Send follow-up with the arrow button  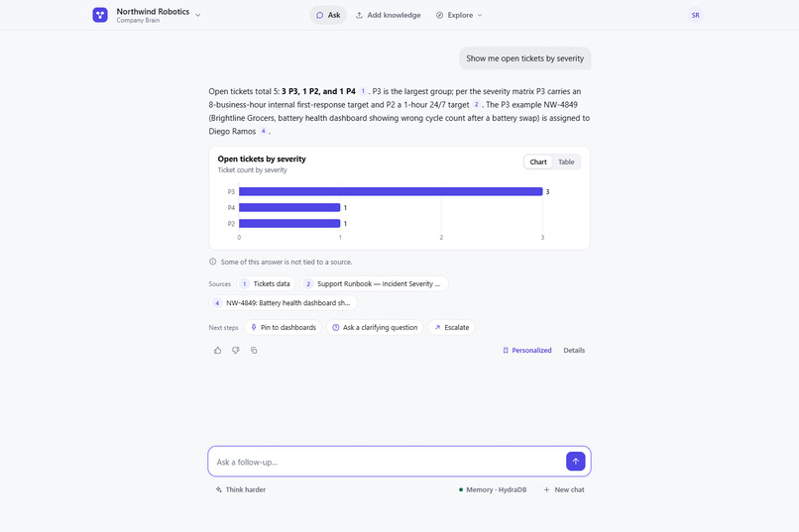[575, 462]
